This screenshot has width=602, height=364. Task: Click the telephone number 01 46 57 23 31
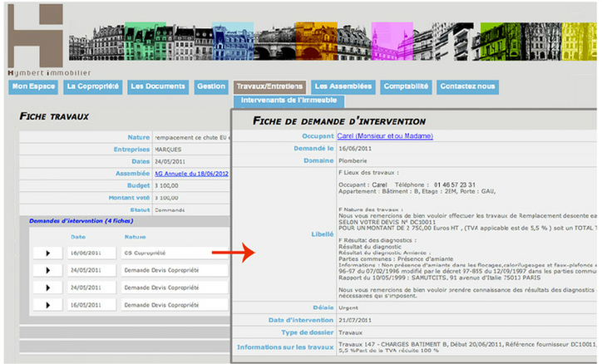(x=455, y=184)
